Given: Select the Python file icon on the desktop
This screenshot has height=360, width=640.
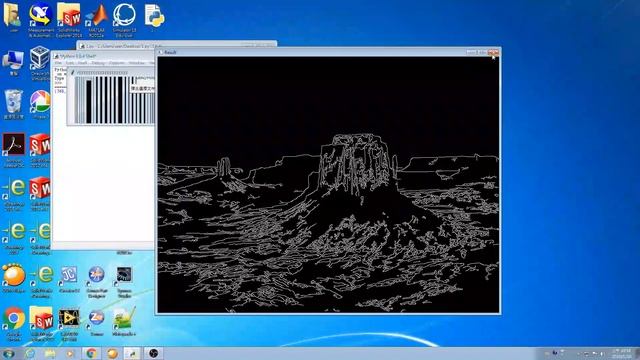Looking at the screenshot, I should coord(154,17).
